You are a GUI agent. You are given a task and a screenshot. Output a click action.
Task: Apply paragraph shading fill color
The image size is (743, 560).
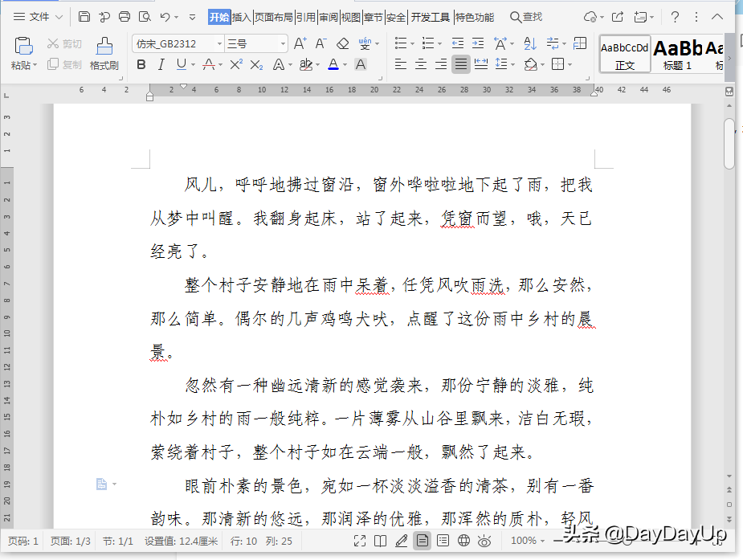point(531,64)
